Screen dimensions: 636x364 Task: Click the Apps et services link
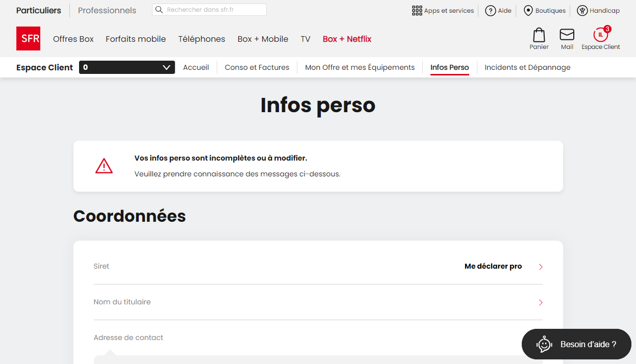[449, 10]
